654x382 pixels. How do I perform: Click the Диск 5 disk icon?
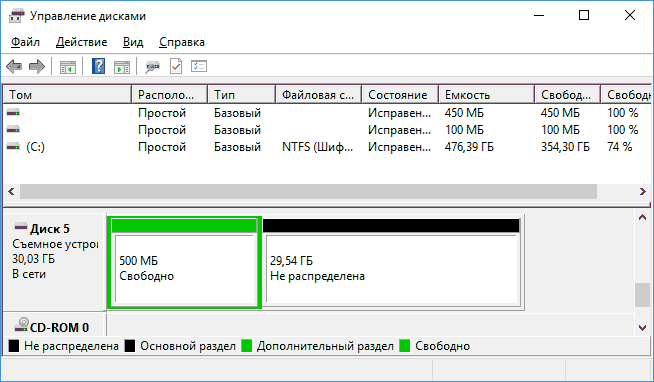coord(21,227)
